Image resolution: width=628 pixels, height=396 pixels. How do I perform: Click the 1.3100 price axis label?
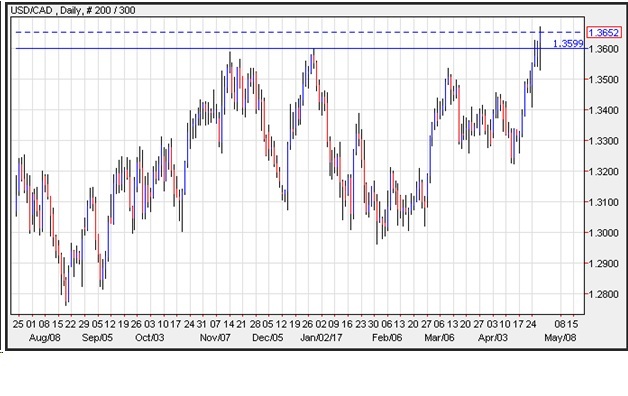[604, 202]
